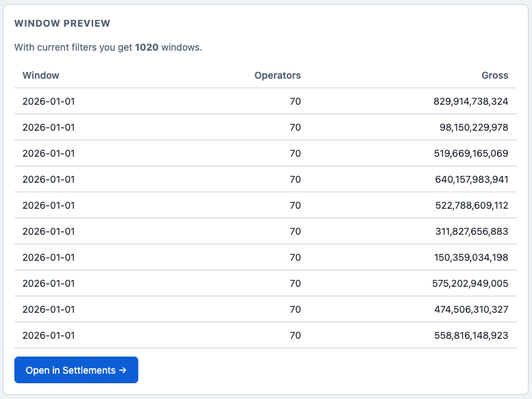Click the WINDOW PREVIEW heading
The width and height of the screenshot is (532, 399).
pos(62,23)
